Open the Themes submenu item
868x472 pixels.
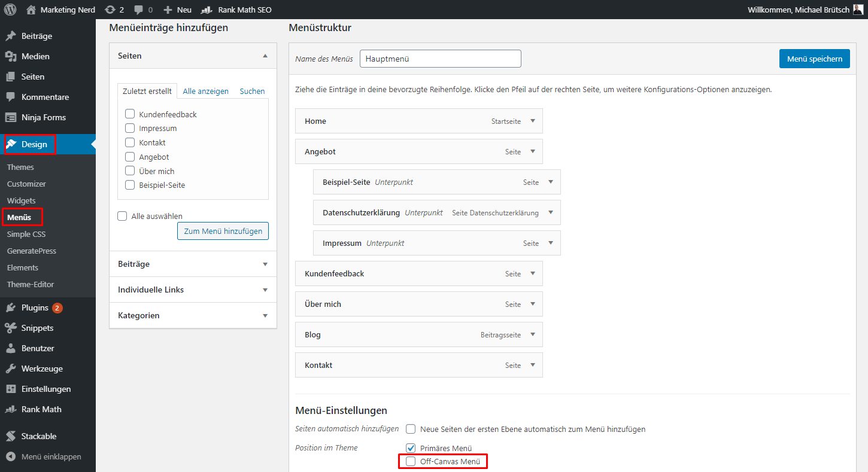(x=20, y=167)
